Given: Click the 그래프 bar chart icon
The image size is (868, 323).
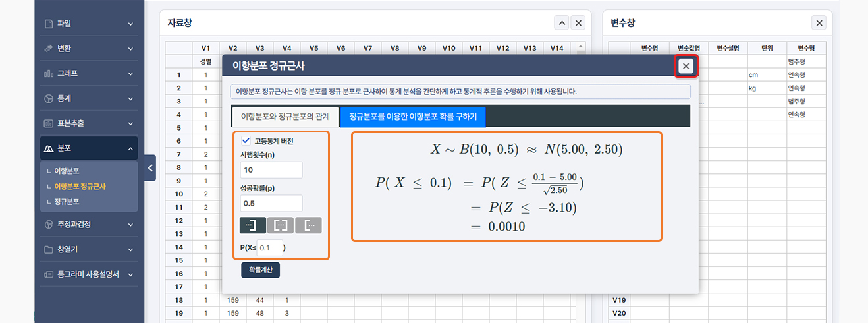Looking at the screenshot, I should click(48, 73).
